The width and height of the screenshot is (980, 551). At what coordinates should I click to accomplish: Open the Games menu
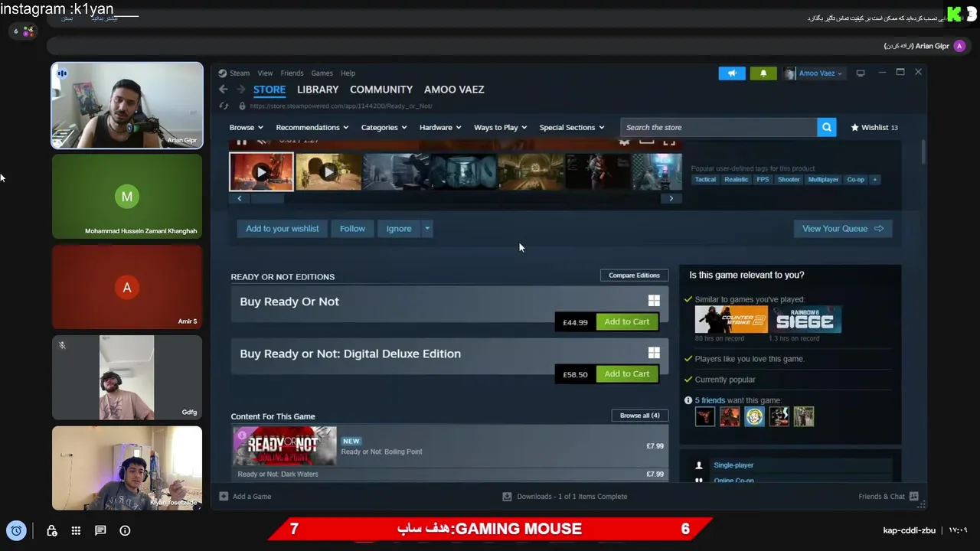click(322, 73)
